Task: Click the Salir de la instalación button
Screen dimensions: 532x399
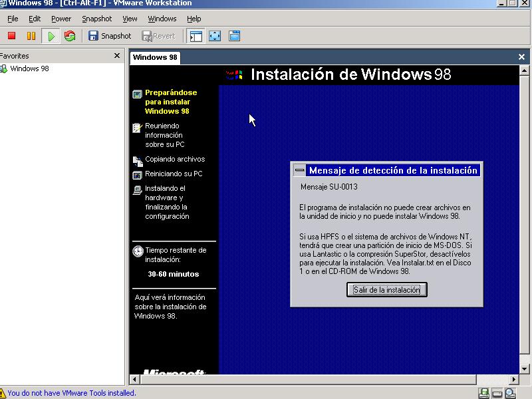Action: pyautogui.click(x=387, y=290)
